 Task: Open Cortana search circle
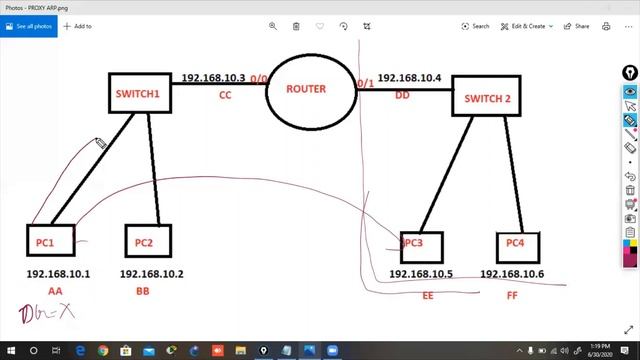click(34, 351)
